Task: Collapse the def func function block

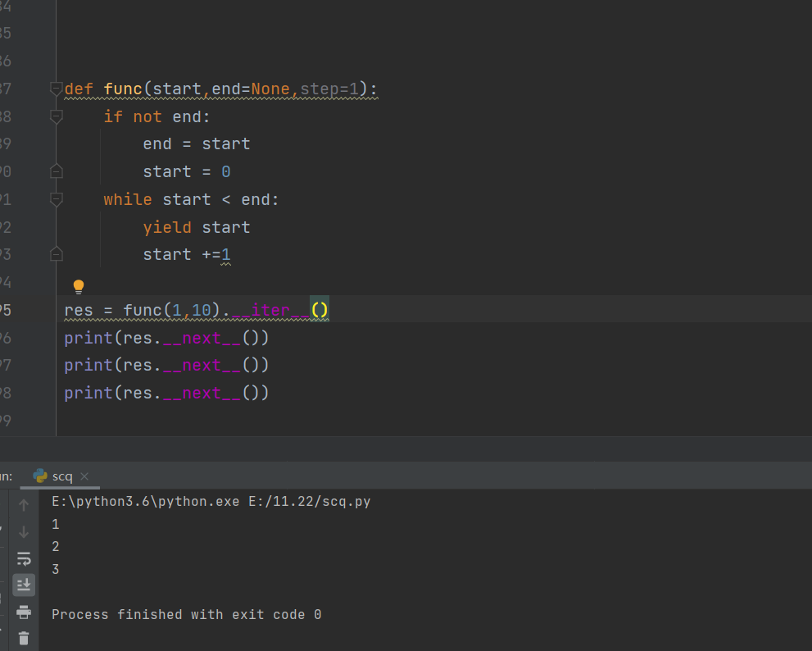Action: (x=56, y=89)
